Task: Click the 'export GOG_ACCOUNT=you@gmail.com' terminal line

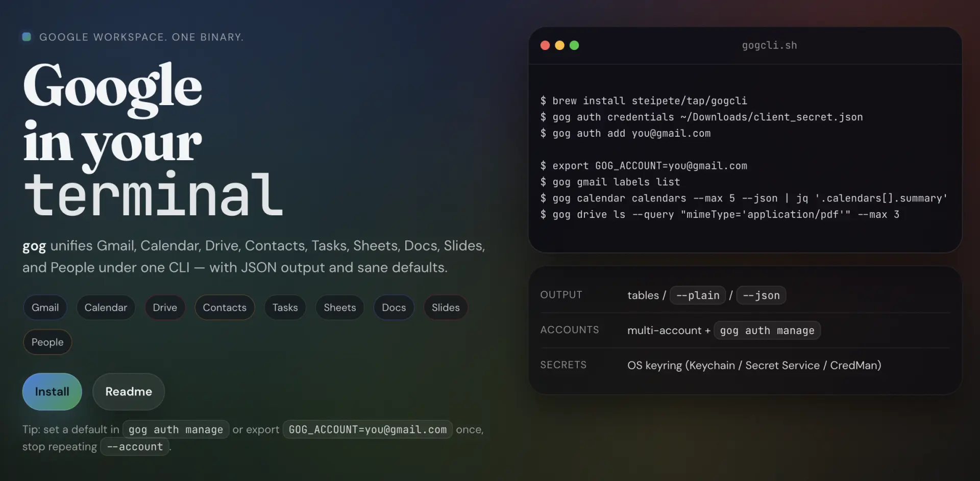Action: point(644,166)
